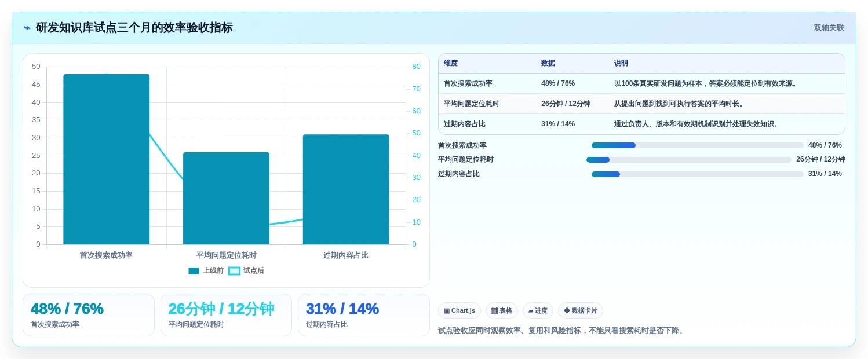Click the 过期内容占比 progress bar

tap(698, 174)
